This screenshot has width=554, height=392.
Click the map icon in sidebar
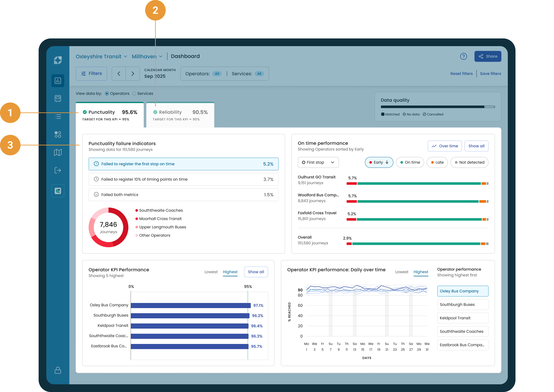[58, 152]
